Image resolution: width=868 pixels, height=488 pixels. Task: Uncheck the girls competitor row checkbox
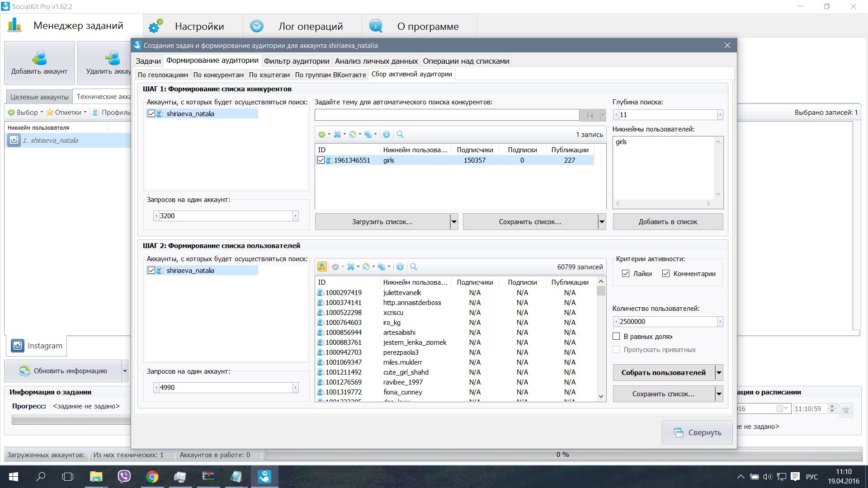click(321, 160)
